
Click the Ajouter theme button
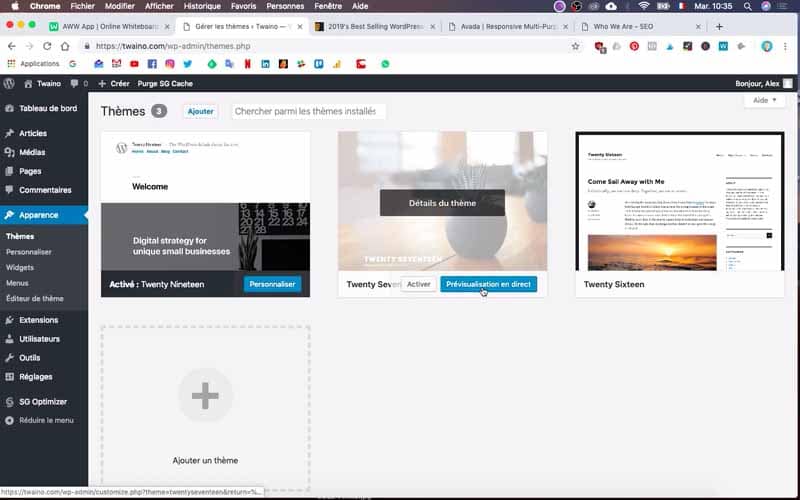[x=201, y=111]
